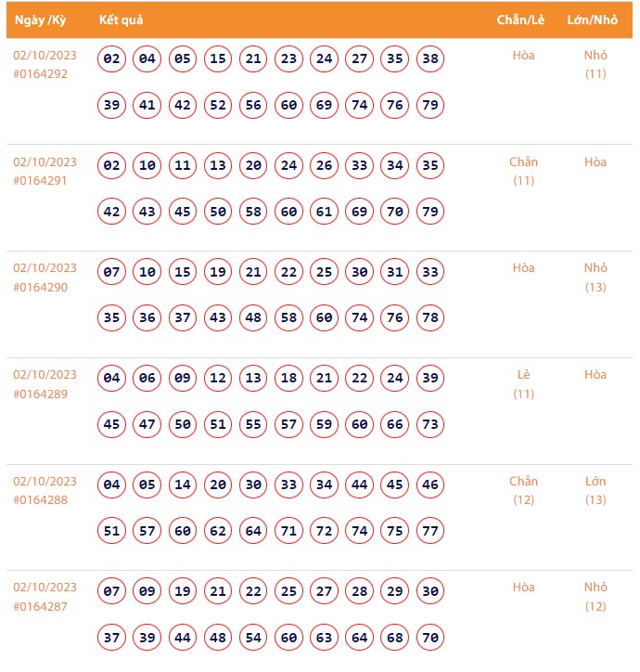This screenshot has width=640, height=672.
Task: Open draw #0164290 link
Action: 41,288
